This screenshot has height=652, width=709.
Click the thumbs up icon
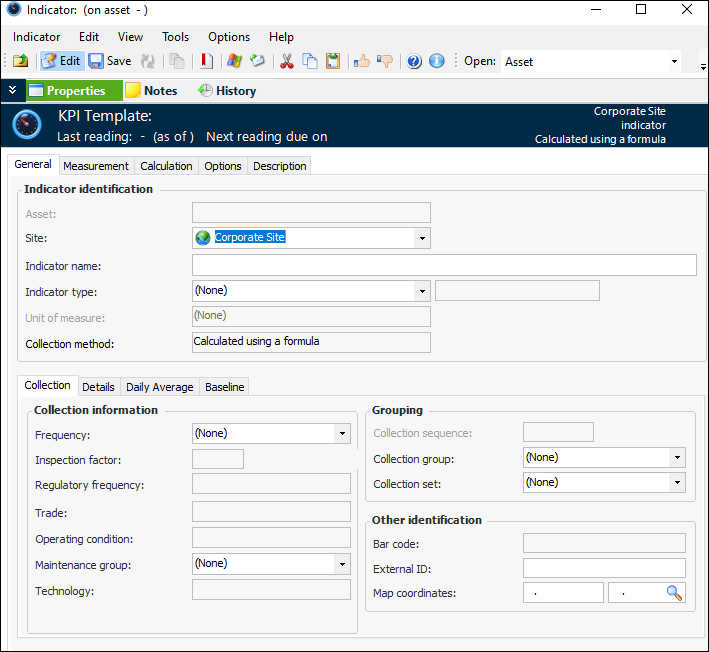(362, 61)
